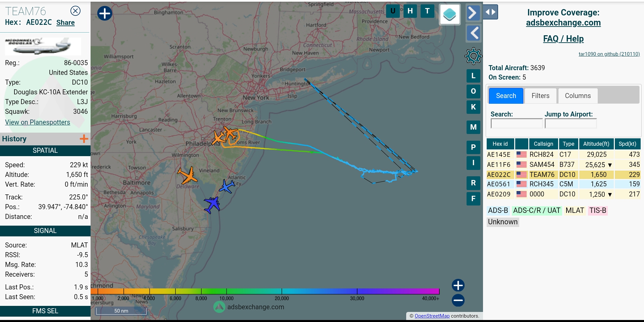Sort table by Callsign column

(543, 144)
